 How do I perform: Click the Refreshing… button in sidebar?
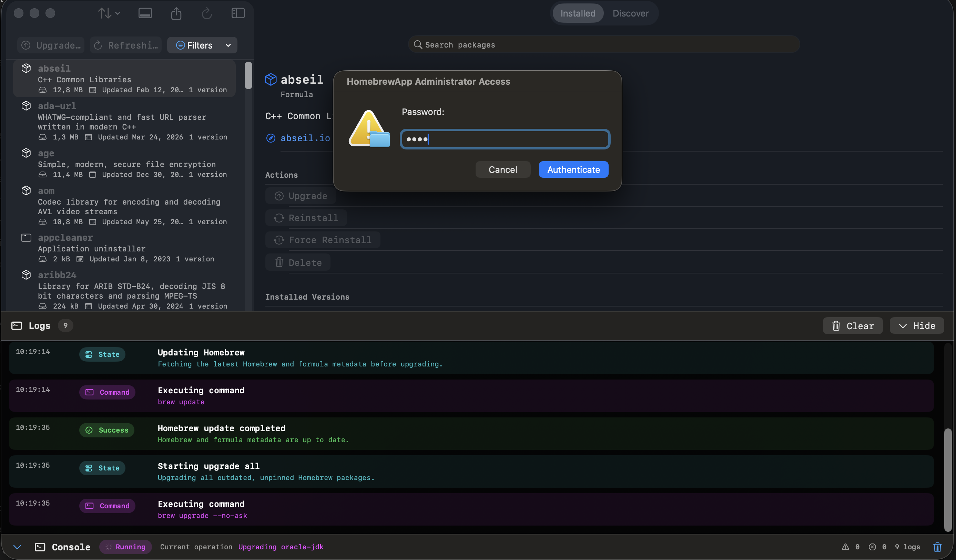point(125,45)
